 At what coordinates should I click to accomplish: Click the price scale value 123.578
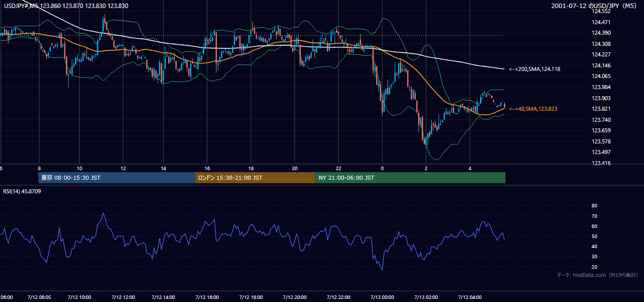pyautogui.click(x=602, y=141)
